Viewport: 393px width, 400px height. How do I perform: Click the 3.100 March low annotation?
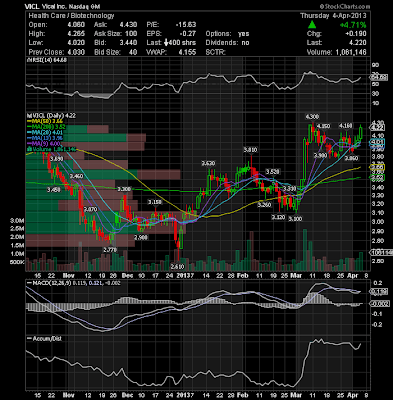(295, 219)
